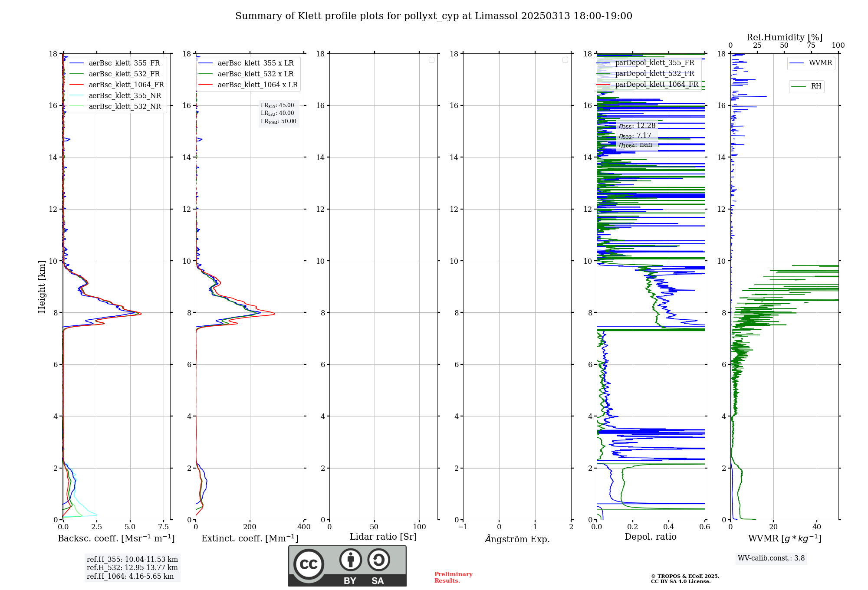Click the WV-calib.const.: 3.8 label

771,558
